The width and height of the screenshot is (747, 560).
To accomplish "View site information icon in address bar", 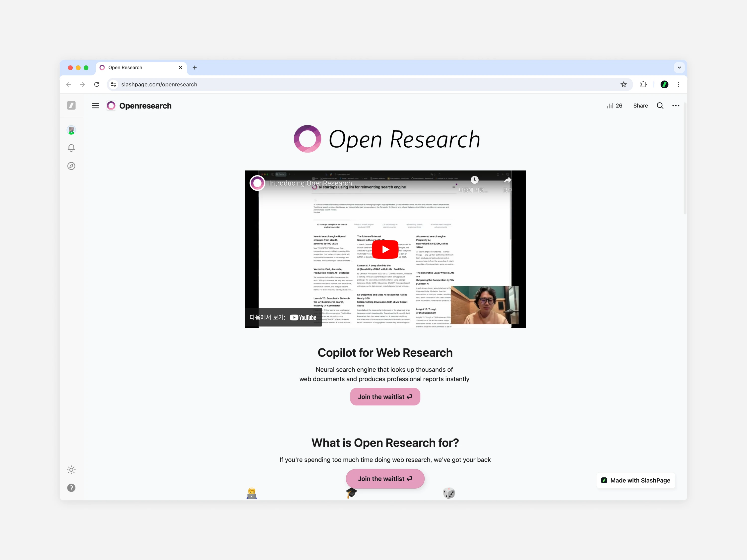I will coord(114,84).
